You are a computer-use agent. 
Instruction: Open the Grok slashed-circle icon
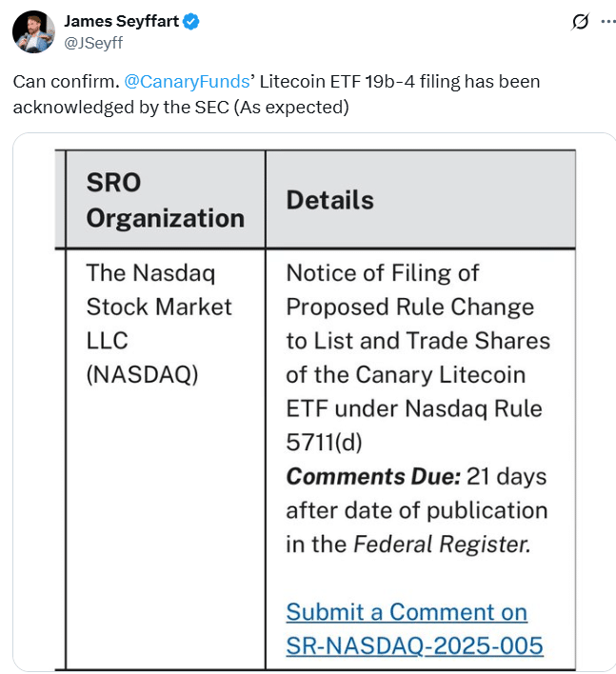click(x=578, y=22)
